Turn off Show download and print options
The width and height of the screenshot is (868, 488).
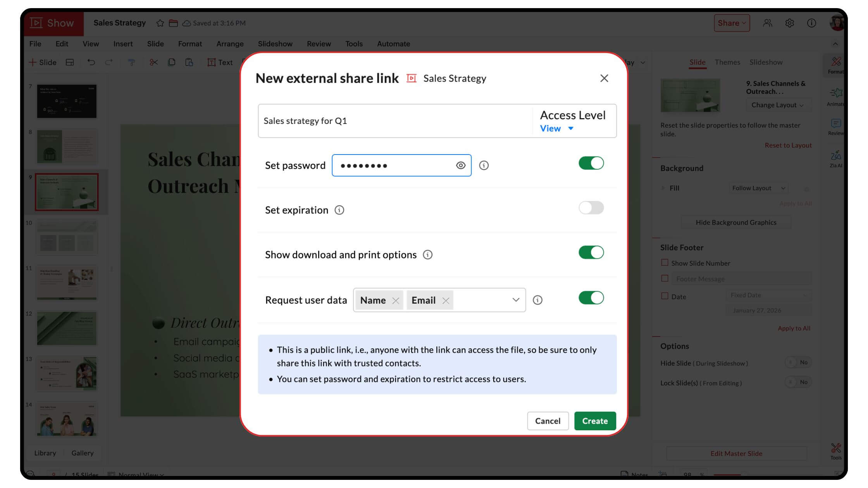point(591,253)
